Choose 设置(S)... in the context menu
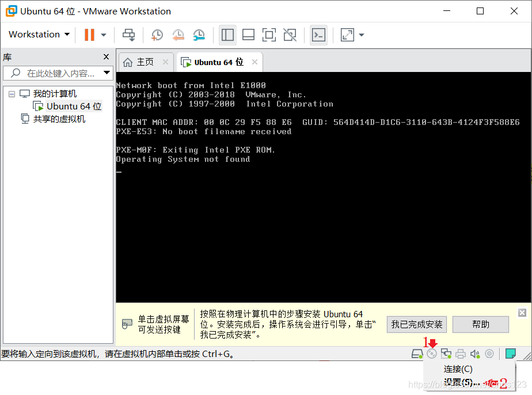The height and width of the screenshot is (395, 532). coord(461,383)
